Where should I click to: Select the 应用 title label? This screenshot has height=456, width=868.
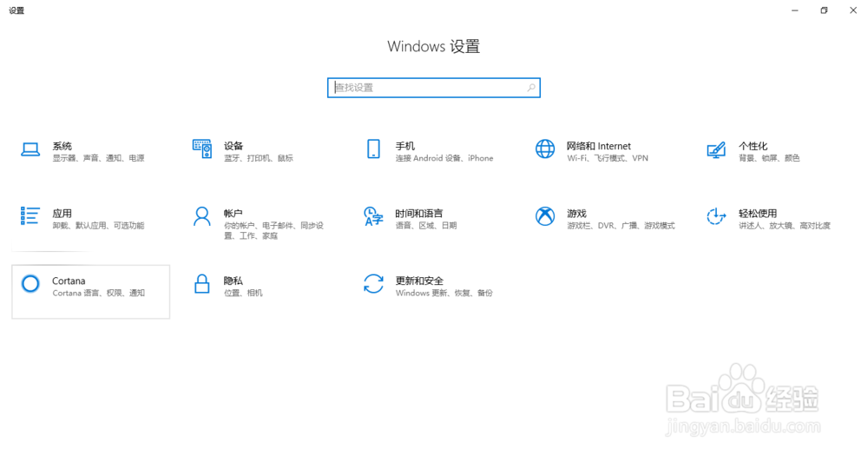point(62,214)
